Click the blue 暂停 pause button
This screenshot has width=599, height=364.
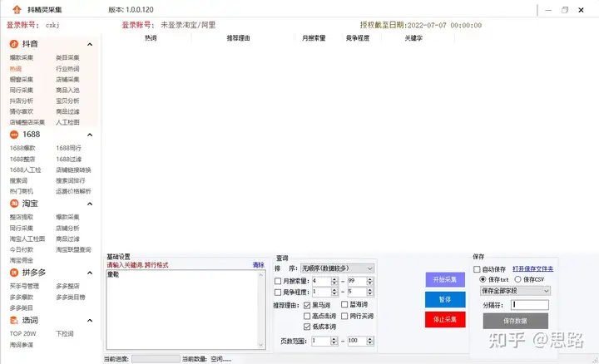445,299
